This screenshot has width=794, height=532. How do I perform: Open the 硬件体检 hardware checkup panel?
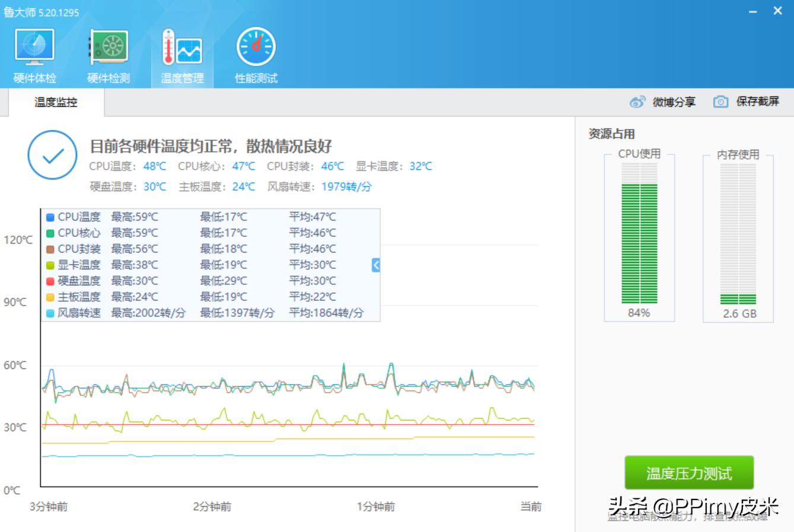33,53
